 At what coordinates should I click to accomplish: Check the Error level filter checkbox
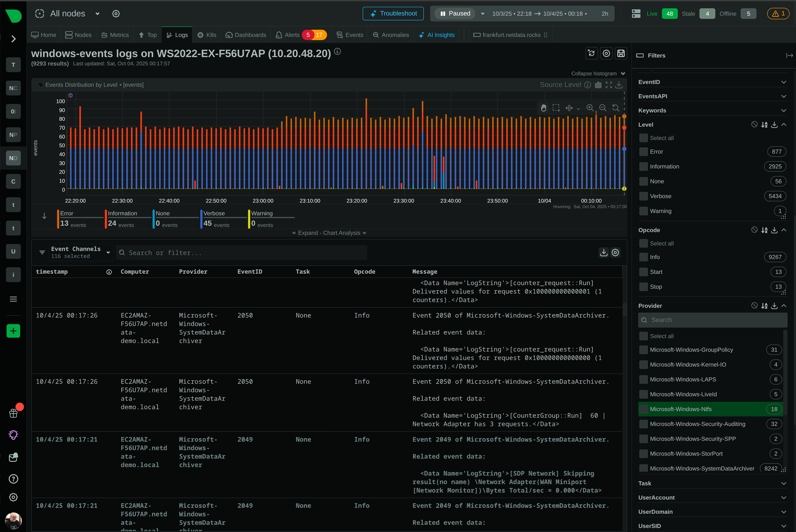click(x=643, y=152)
